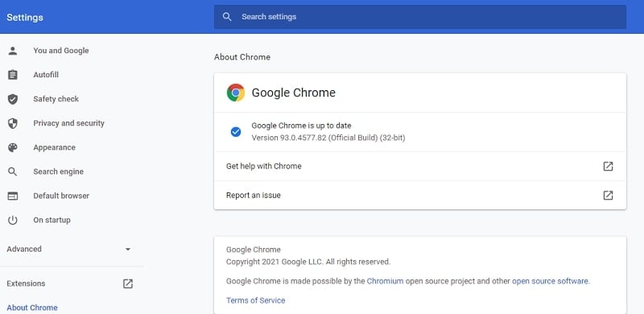This screenshot has height=314, width=644.
Task: Select About Chrome in the sidebar
Action: tap(32, 308)
